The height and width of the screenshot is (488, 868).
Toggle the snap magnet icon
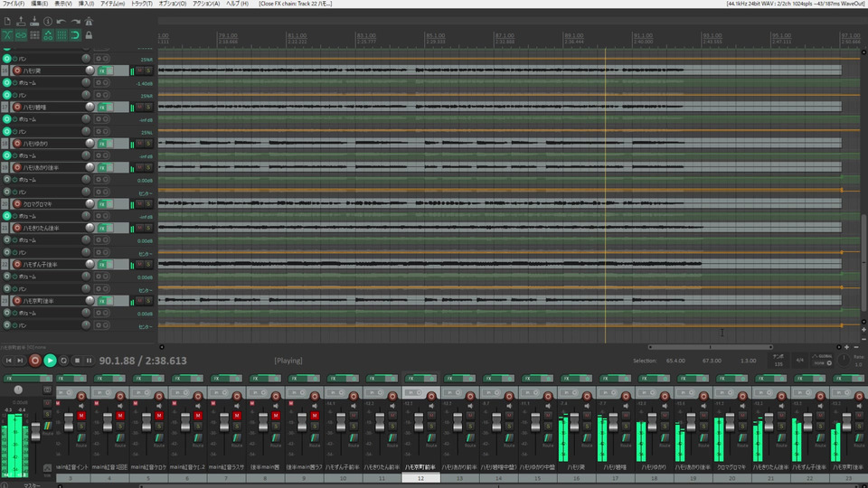point(75,35)
